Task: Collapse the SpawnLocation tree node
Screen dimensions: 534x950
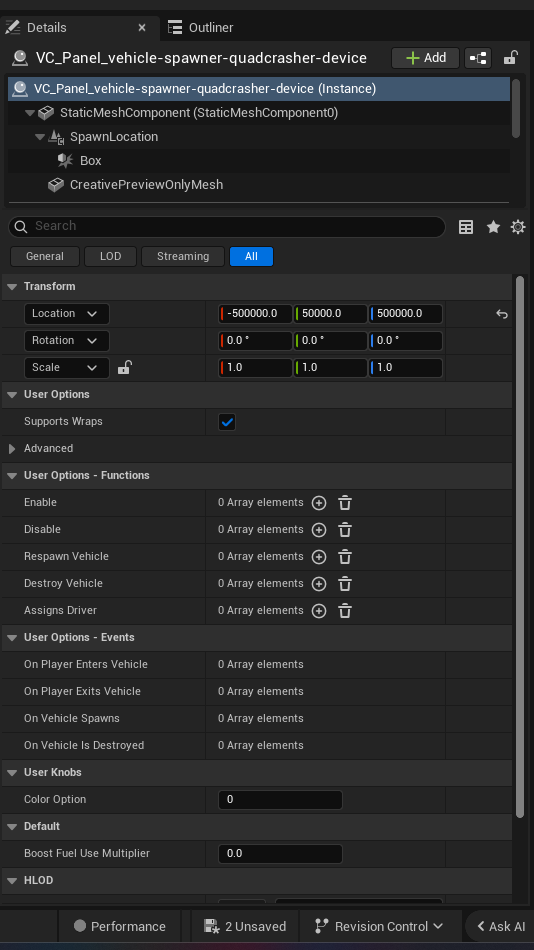Action: [x=39, y=138]
